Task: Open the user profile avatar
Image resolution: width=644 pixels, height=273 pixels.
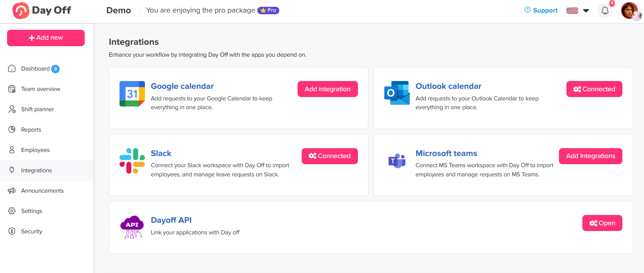Action: pos(630,11)
